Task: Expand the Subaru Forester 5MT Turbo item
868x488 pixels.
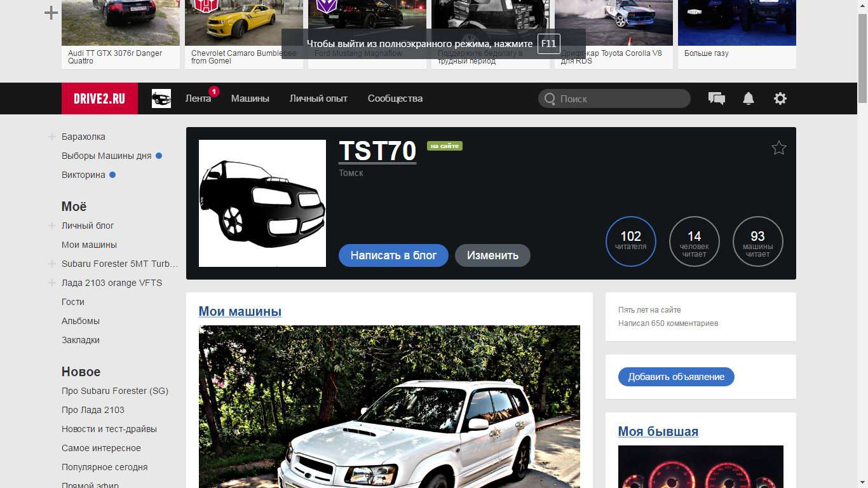Action: 52,264
